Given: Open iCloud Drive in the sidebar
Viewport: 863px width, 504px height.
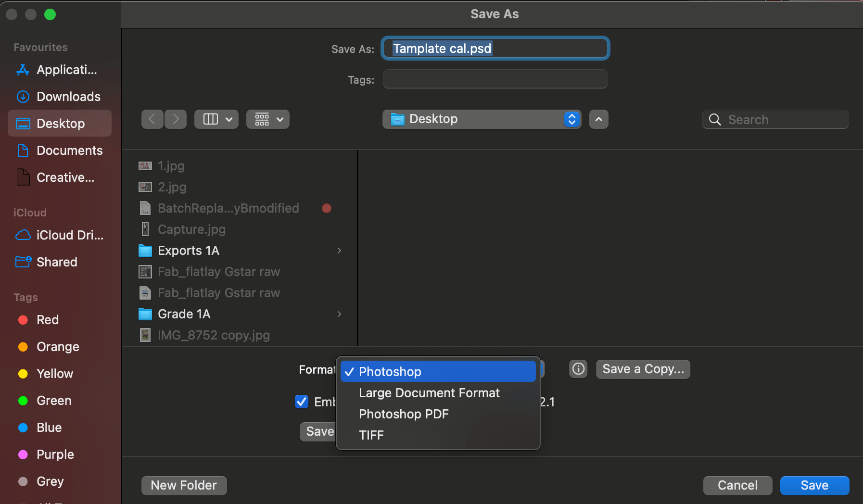Looking at the screenshot, I should [70, 235].
